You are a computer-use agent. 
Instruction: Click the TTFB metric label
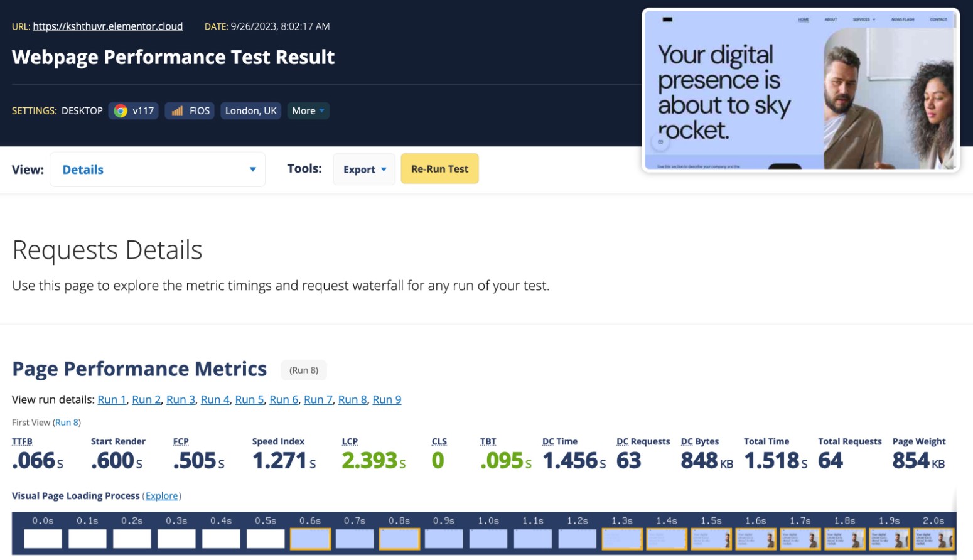click(22, 441)
